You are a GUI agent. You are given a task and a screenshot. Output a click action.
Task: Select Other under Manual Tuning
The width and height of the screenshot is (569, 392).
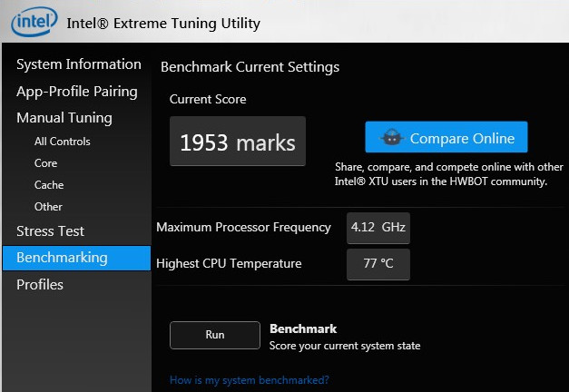pyautogui.click(x=48, y=207)
